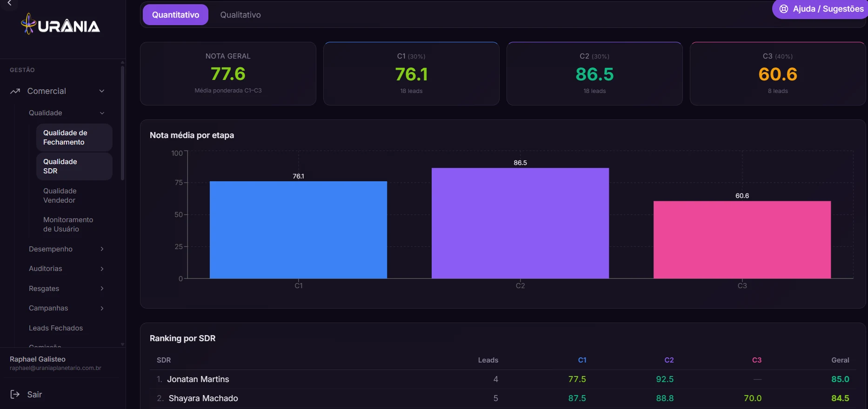868x409 pixels.
Task: Collapse sidebar with the back arrow
Action: [x=9, y=3]
